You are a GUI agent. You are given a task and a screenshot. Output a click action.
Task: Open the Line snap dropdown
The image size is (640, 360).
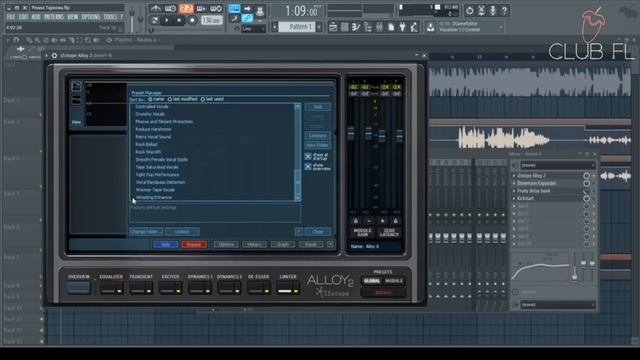tap(253, 29)
